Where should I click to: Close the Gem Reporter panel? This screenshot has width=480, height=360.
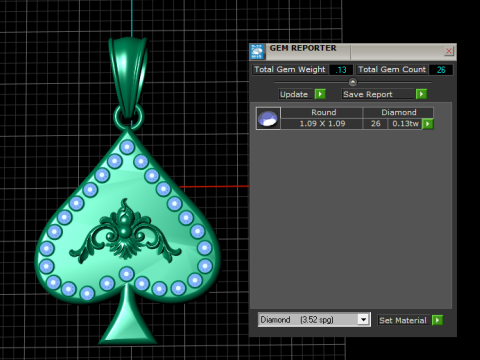tap(449, 51)
